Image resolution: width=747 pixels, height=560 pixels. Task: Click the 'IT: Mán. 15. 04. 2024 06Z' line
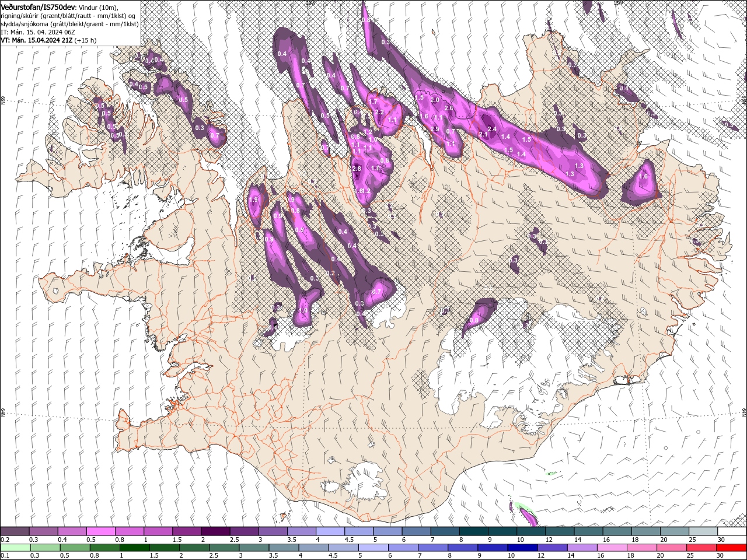(39, 32)
